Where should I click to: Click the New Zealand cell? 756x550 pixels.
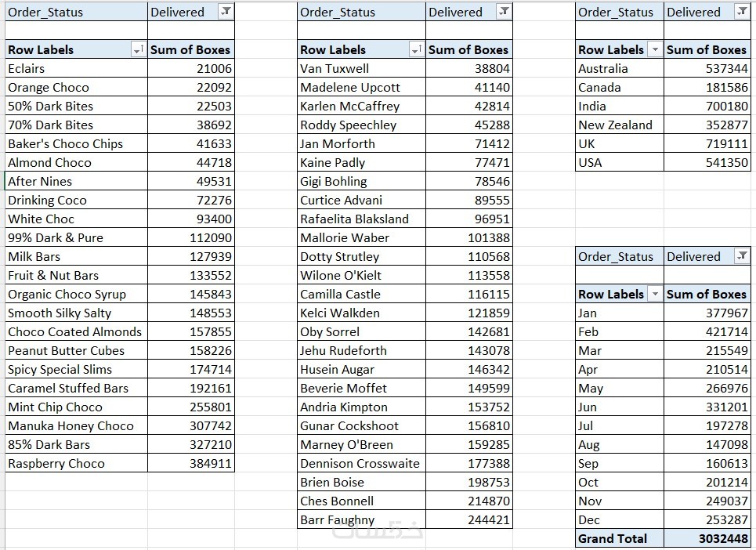615,125
